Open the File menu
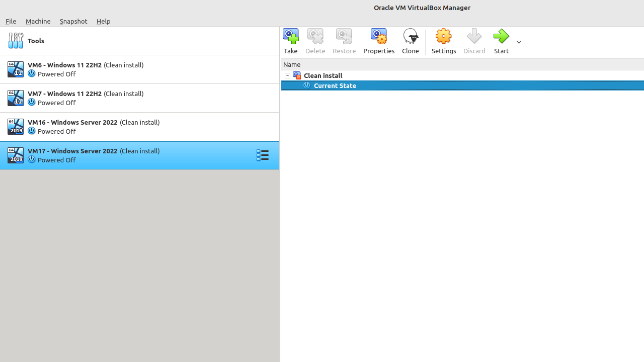 (x=11, y=21)
